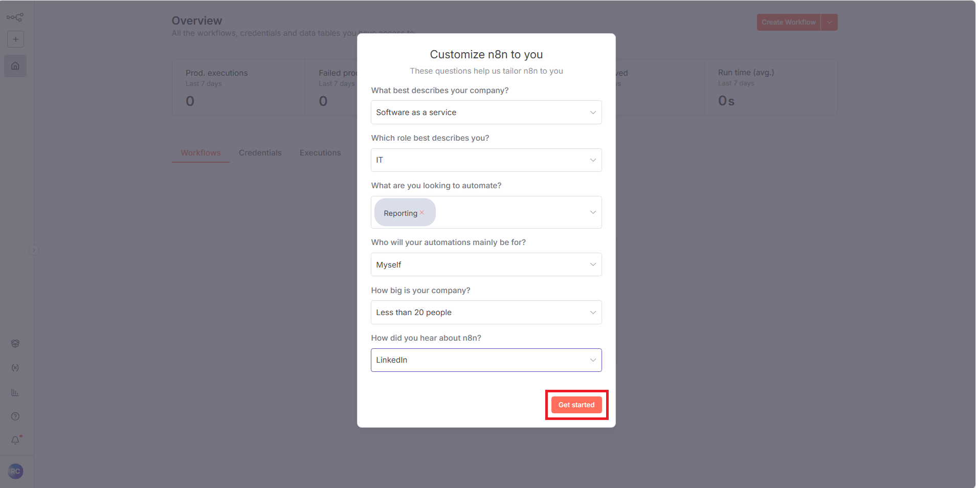Expand the company size dropdown
980x488 pixels.
(486, 313)
